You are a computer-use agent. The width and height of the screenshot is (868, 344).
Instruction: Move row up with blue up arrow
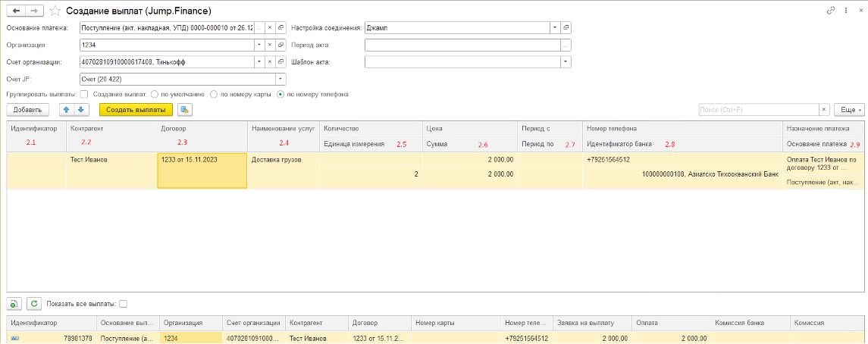pos(66,110)
